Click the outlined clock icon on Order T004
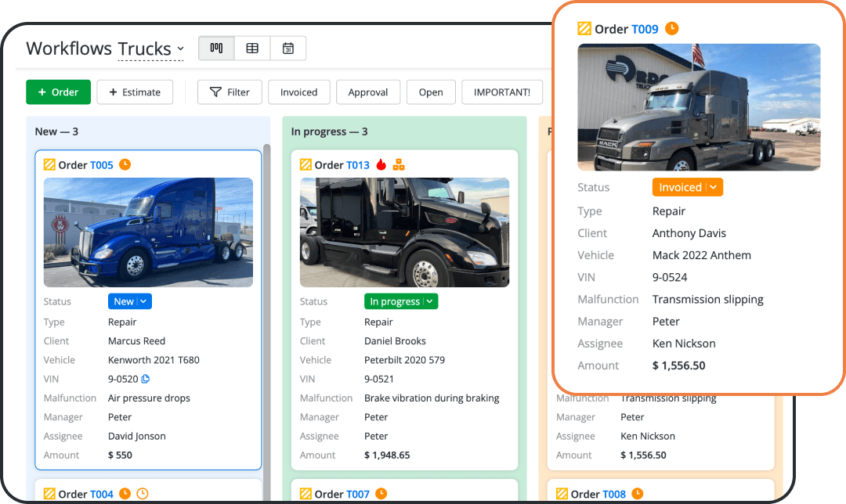The height and width of the screenshot is (504, 846). pyautogui.click(x=143, y=493)
